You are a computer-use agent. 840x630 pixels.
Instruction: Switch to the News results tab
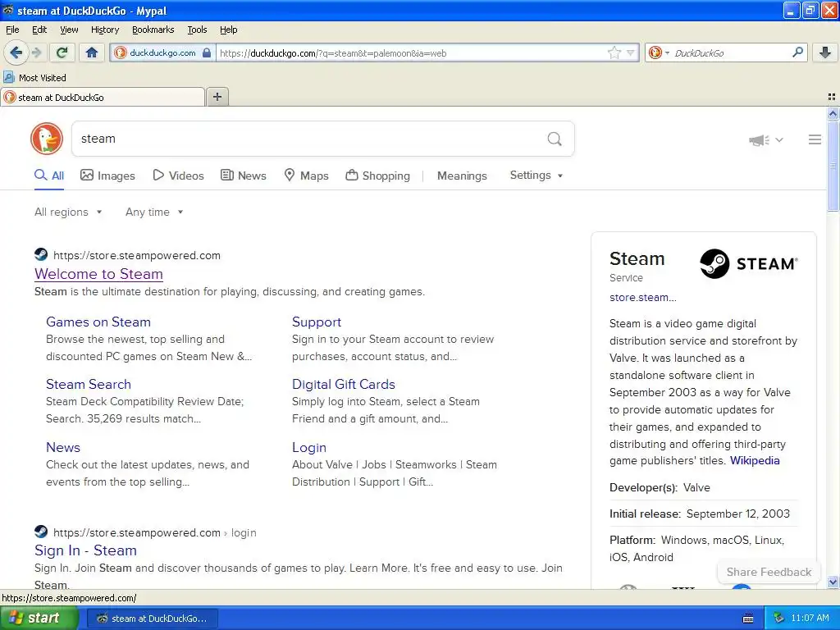(x=244, y=176)
